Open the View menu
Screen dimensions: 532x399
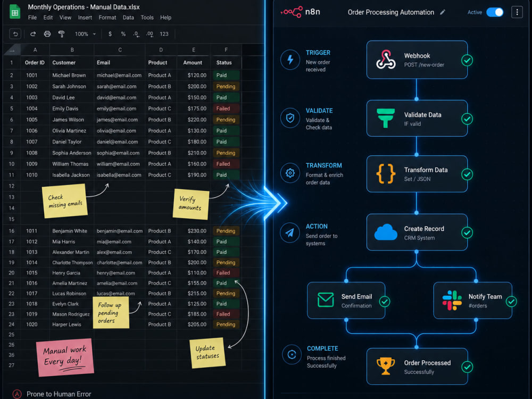tap(65, 18)
